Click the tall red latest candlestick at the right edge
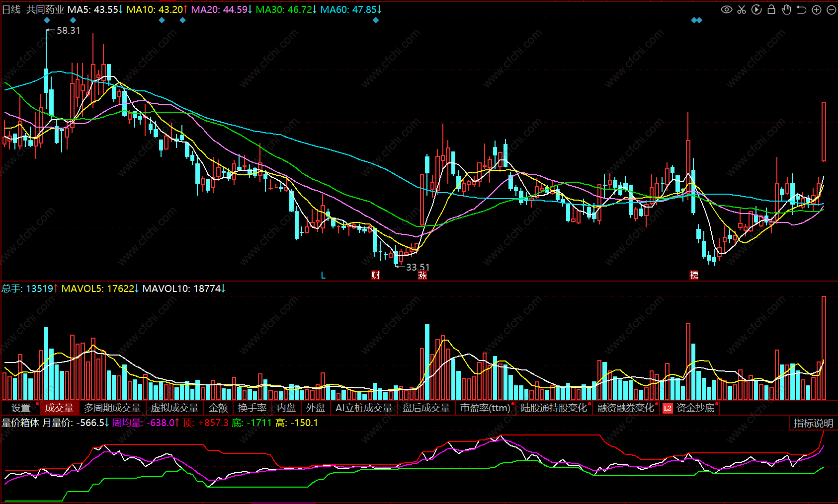This screenshot has height=504, width=838. point(824,132)
